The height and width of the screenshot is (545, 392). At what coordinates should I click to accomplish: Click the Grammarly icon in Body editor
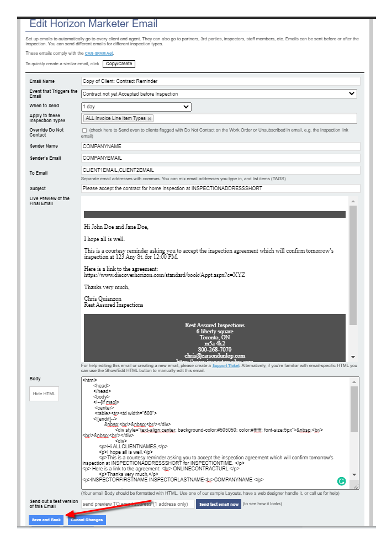(x=342, y=481)
